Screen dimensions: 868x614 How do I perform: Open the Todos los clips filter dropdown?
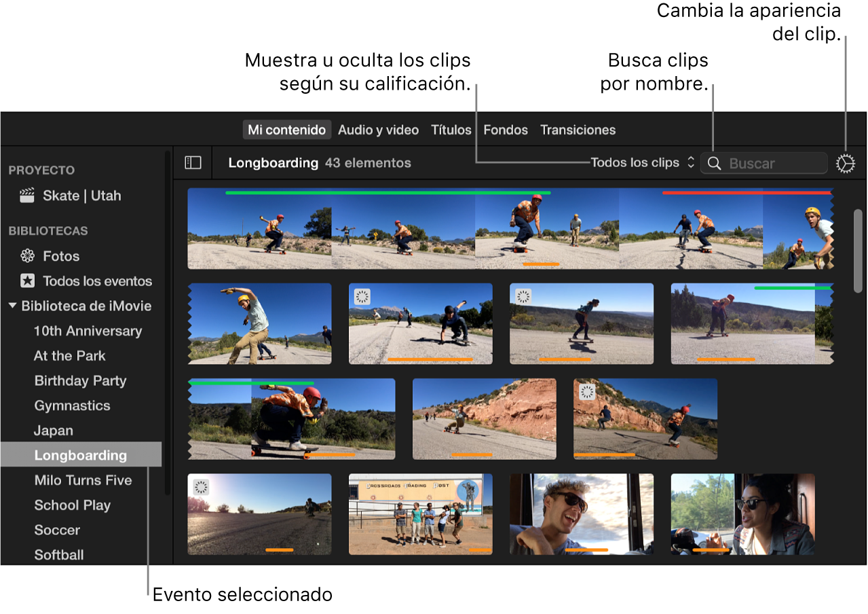click(635, 163)
